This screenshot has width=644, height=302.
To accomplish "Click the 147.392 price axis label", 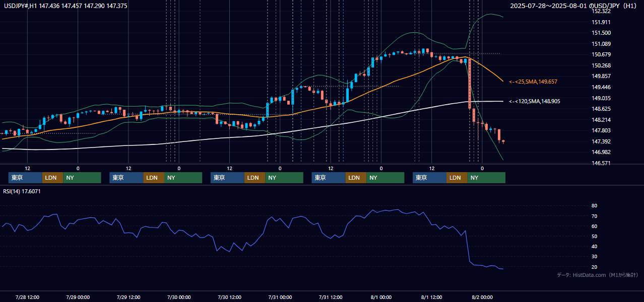I will pos(602,141).
